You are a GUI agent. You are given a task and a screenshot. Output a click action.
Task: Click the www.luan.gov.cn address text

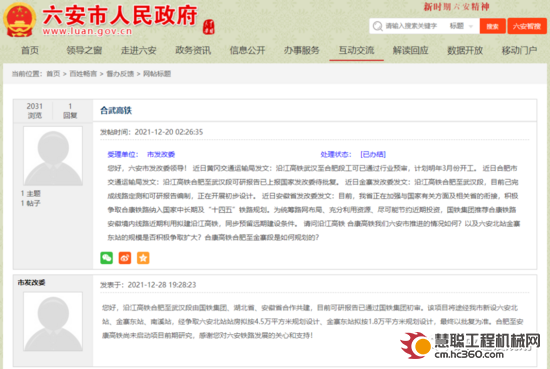coord(87,31)
